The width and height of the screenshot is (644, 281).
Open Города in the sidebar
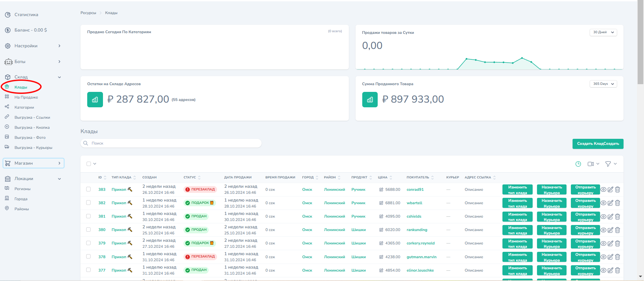[x=21, y=199]
